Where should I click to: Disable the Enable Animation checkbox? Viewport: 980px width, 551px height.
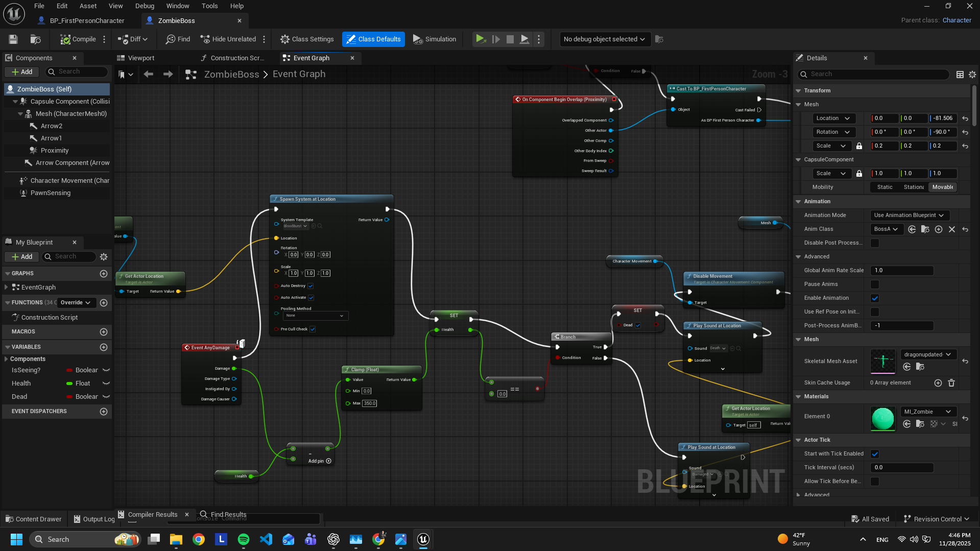pyautogui.click(x=875, y=298)
